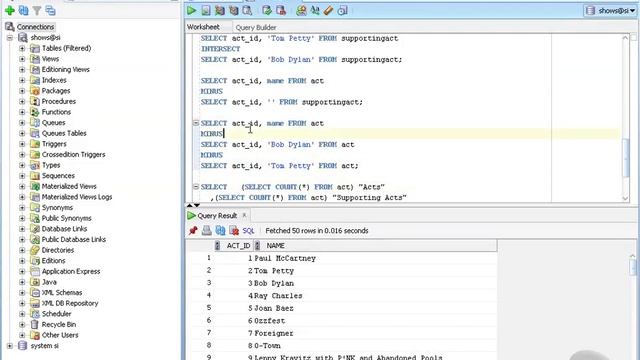The height and width of the screenshot is (360, 640).
Task: Click the green plus New Connection icon
Action: 10,11
